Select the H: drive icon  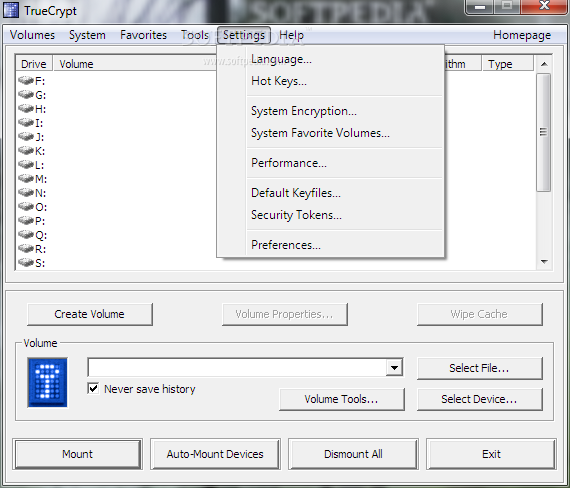tap(26, 108)
